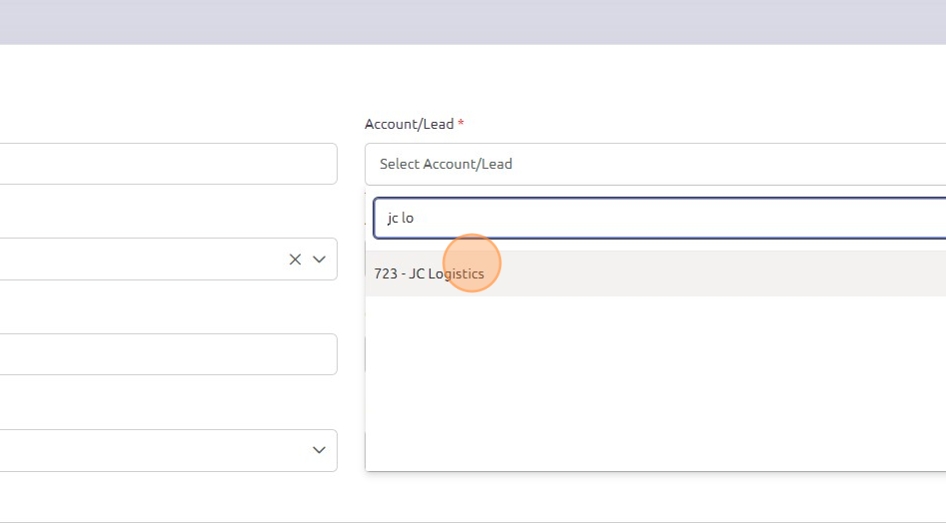
Task: Click inside the clearable dropdown field body
Action: [x=140, y=259]
